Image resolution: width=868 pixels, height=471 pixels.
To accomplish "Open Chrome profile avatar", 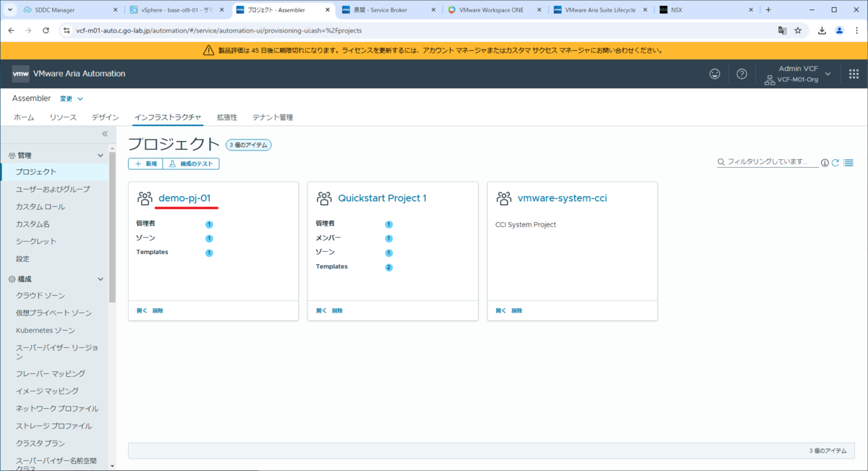I will point(839,30).
